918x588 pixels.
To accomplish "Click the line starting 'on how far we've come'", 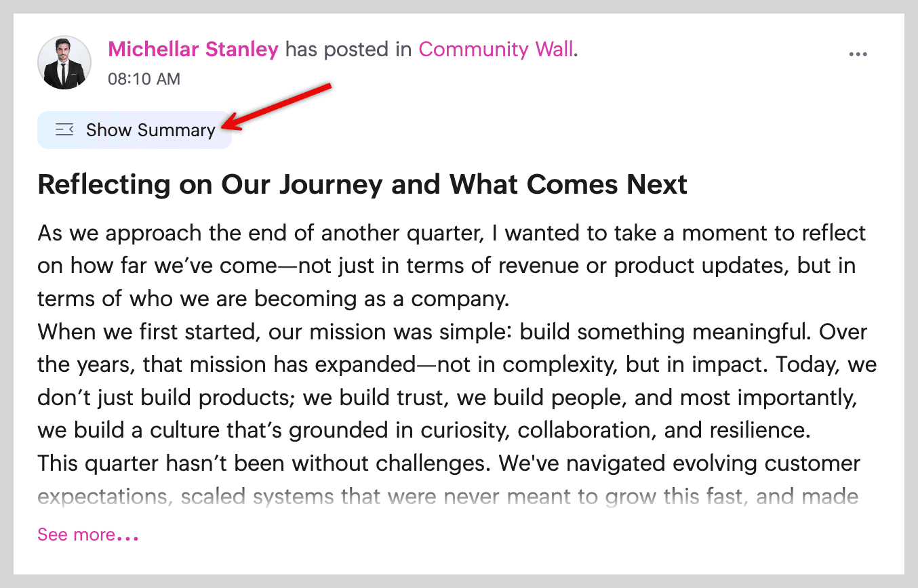I will click(x=446, y=266).
